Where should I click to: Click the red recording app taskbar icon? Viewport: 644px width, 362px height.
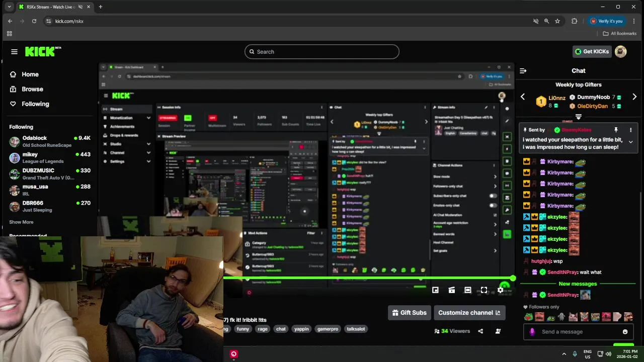[233, 354]
